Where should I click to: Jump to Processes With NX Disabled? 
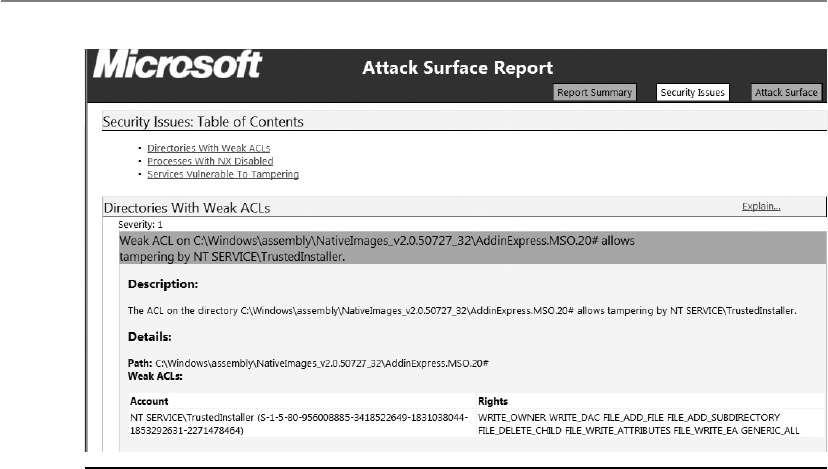pos(210,161)
